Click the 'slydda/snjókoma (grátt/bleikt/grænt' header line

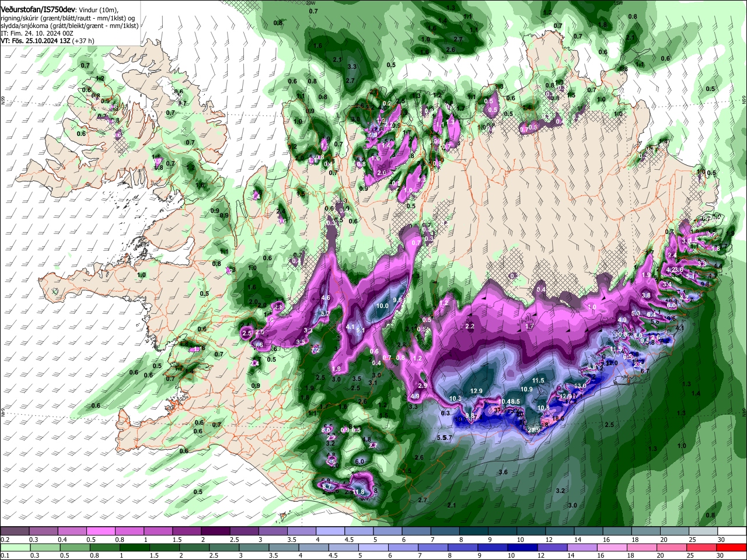(x=69, y=26)
